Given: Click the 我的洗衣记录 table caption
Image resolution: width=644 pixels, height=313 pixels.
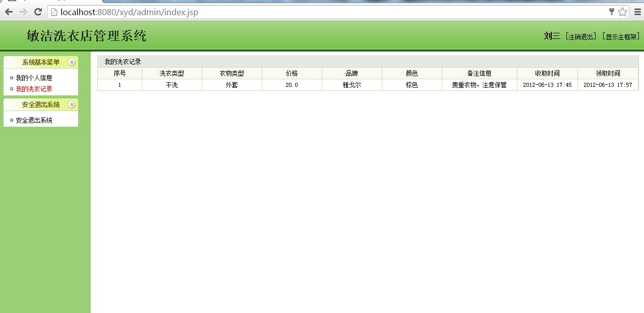Looking at the screenshot, I should [123, 62].
